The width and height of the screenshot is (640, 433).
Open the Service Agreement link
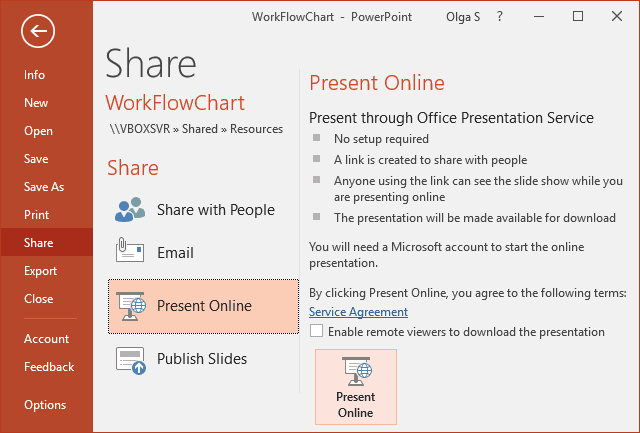click(358, 312)
